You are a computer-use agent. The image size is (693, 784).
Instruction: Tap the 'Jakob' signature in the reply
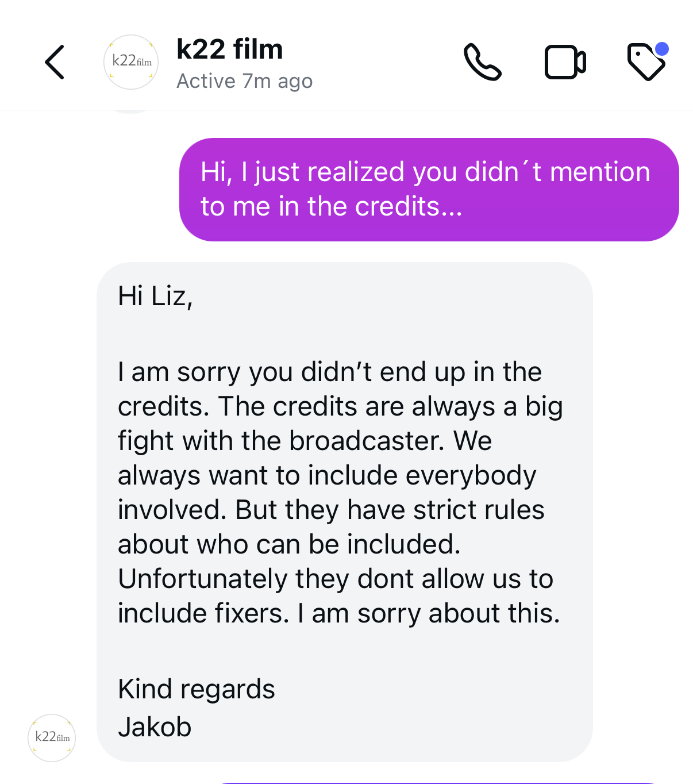(155, 727)
